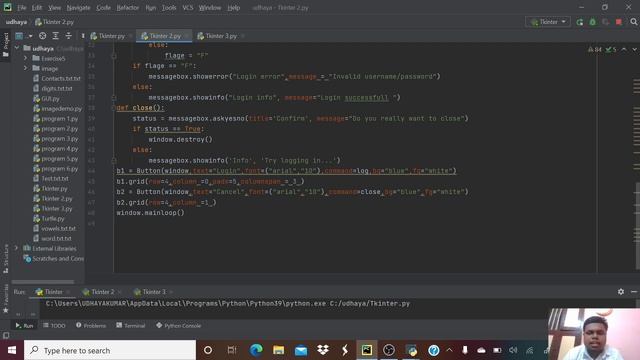Fold the def close() code block
Screen dimensions: 640x360
pos(114,108)
